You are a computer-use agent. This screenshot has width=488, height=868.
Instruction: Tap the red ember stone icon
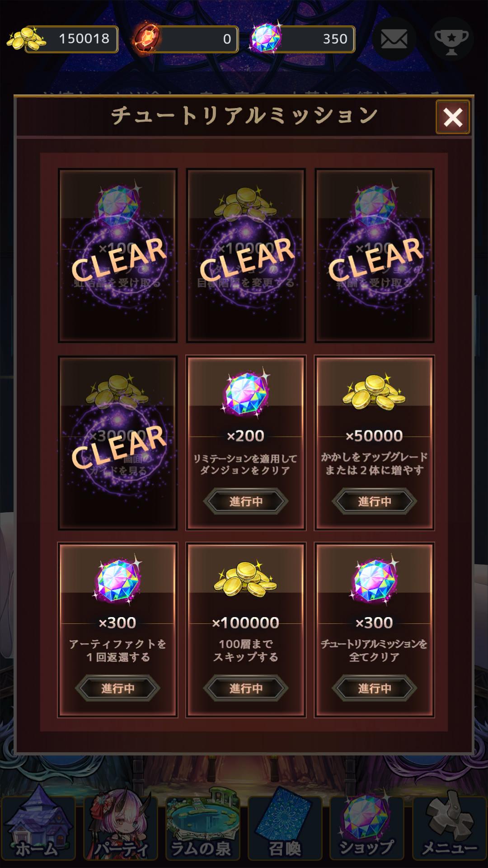pos(147,38)
